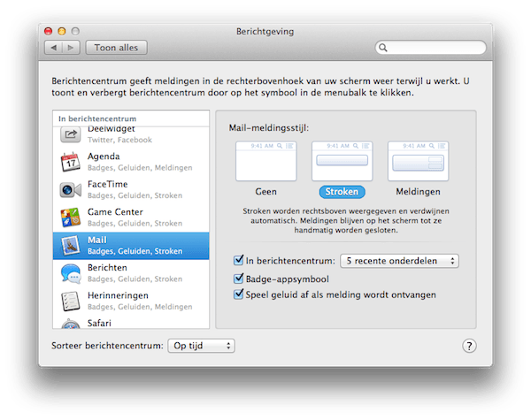The width and height of the screenshot is (531, 420).
Task: Click the Herinneringen checklist icon
Action: [71, 301]
